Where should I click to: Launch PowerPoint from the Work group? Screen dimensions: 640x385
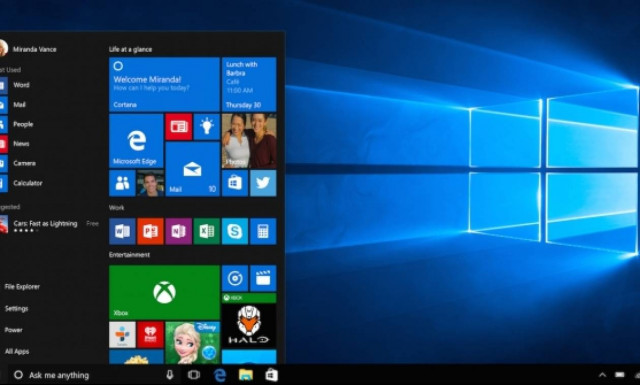point(151,231)
